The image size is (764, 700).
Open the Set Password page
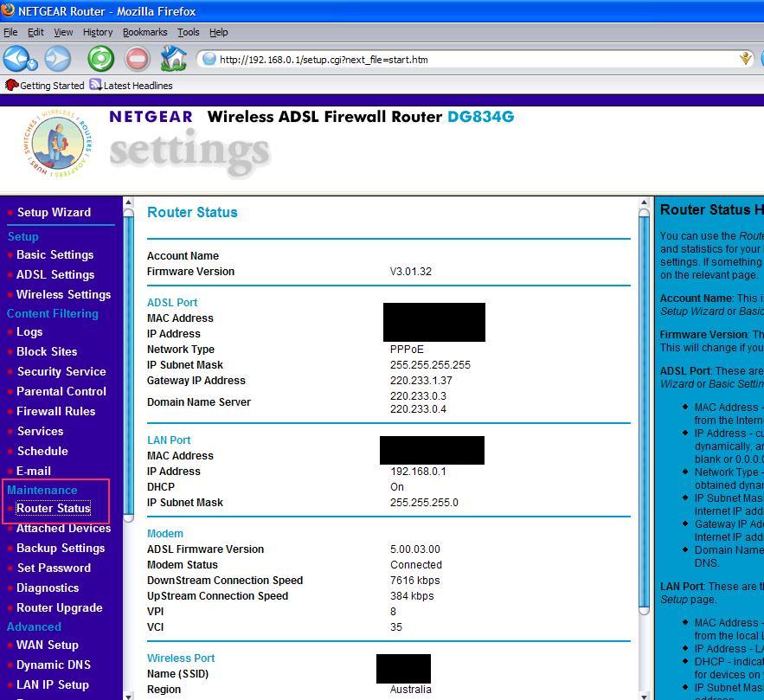[x=55, y=568]
